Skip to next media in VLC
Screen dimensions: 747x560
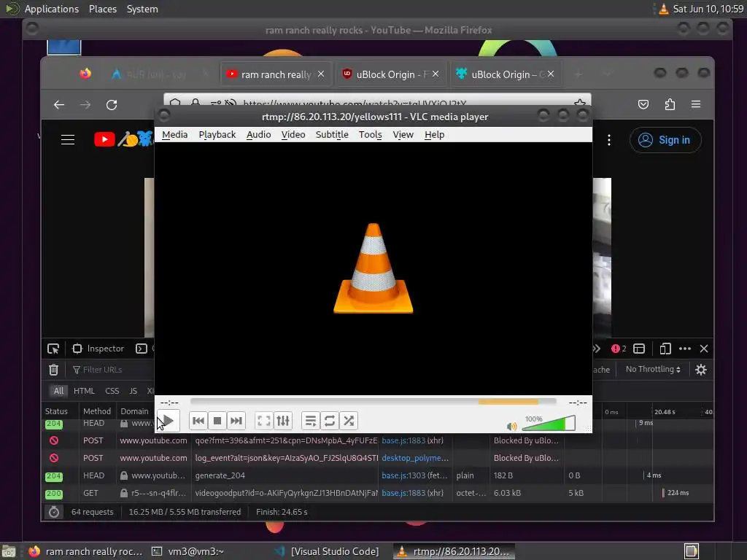[x=236, y=421]
